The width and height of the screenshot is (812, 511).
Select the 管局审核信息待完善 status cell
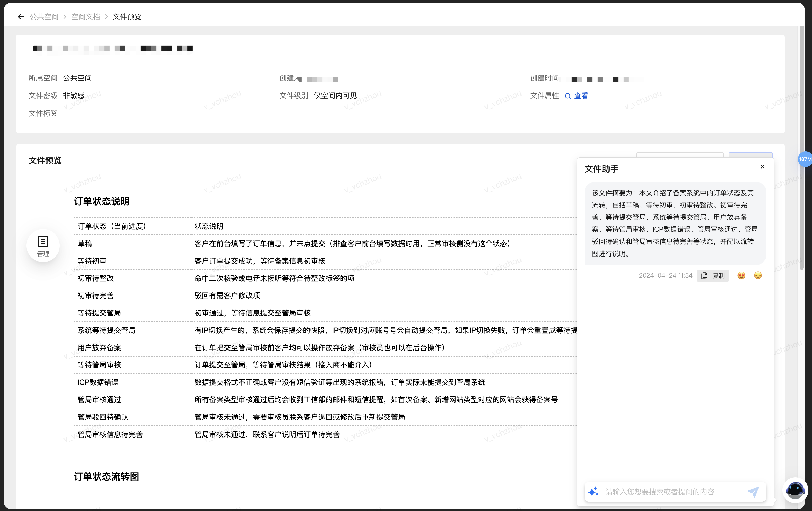tap(132, 434)
